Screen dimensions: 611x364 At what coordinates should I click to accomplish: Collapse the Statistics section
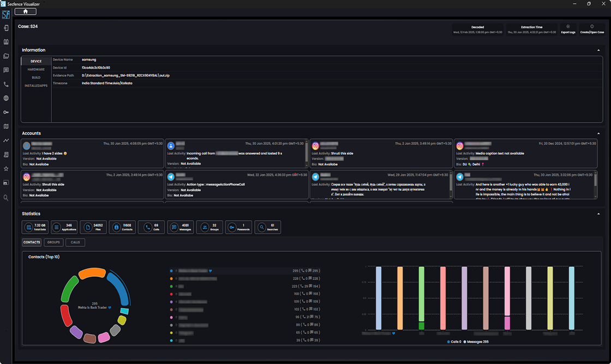pyautogui.click(x=598, y=214)
